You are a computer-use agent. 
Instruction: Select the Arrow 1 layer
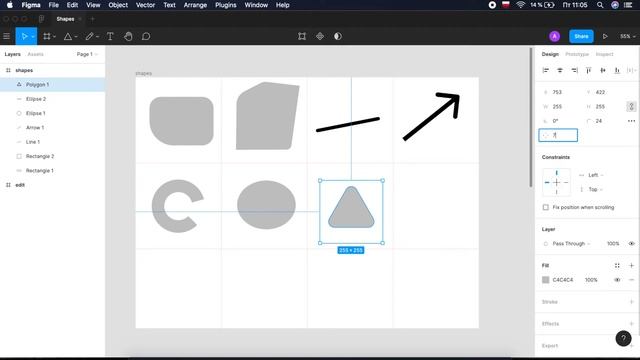(x=53, y=128)
